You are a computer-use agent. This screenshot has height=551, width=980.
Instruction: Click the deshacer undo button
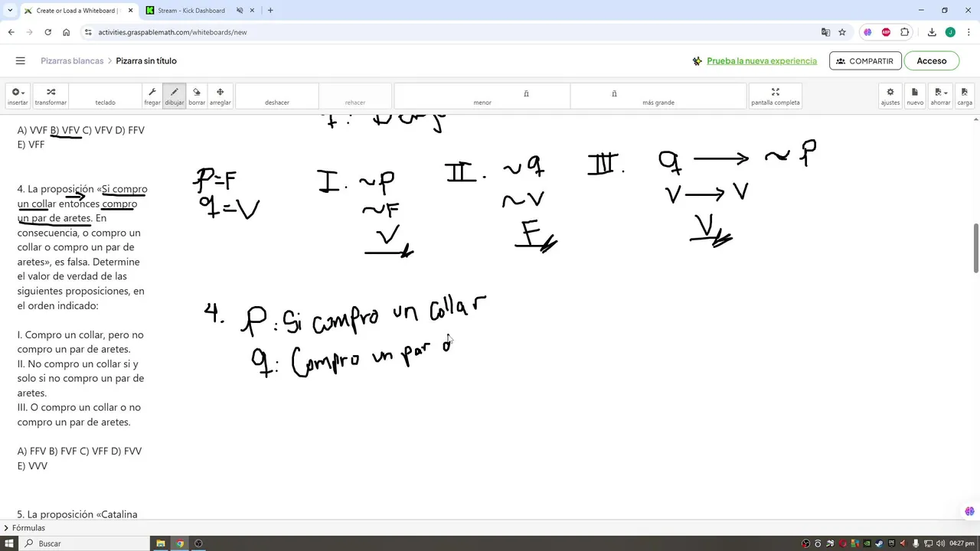[x=277, y=96]
